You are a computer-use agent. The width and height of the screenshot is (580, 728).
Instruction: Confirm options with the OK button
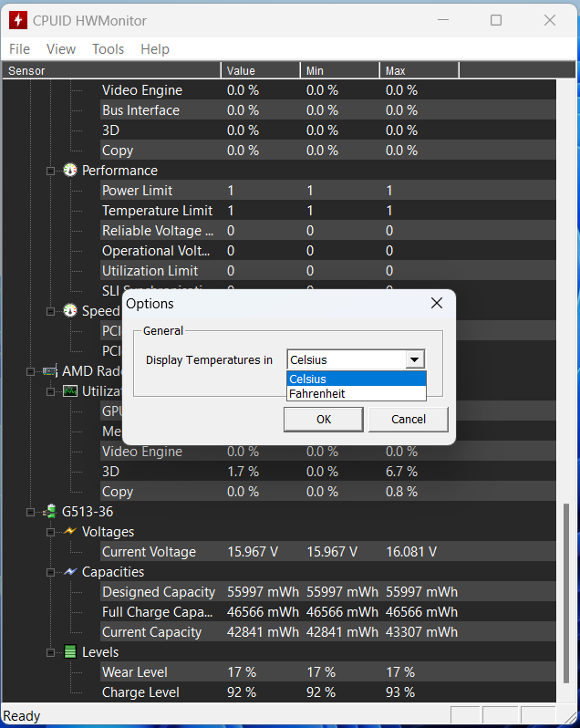pyautogui.click(x=324, y=420)
